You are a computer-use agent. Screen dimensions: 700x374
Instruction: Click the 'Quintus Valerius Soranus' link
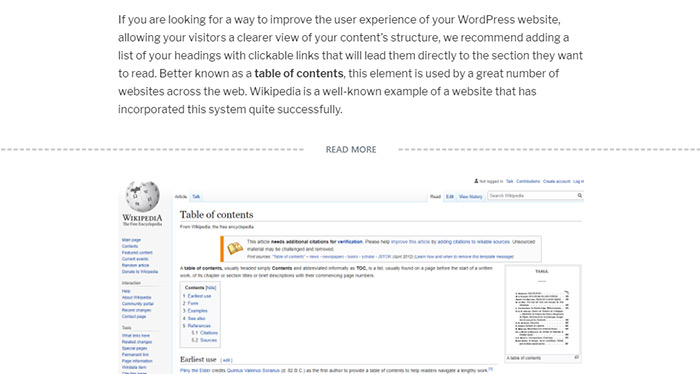click(253, 370)
